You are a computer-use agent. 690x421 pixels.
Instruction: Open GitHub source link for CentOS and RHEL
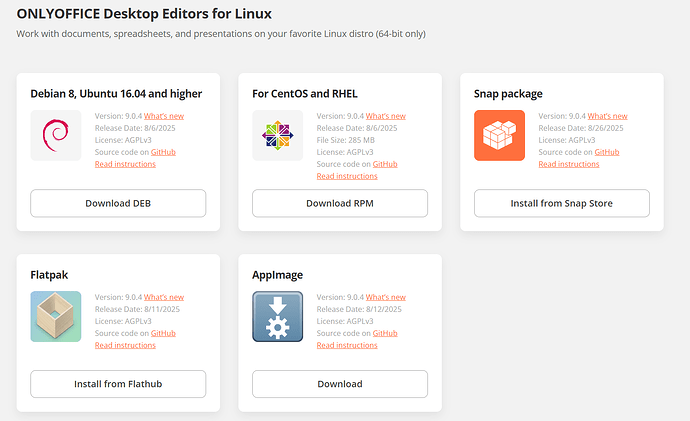tap(385, 164)
